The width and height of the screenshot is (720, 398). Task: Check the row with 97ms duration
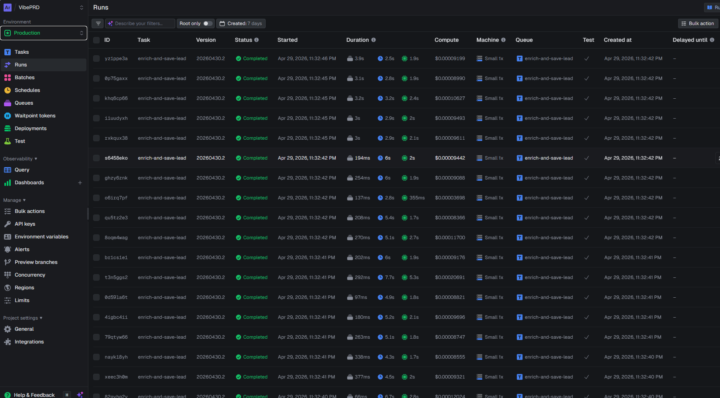(x=96, y=297)
